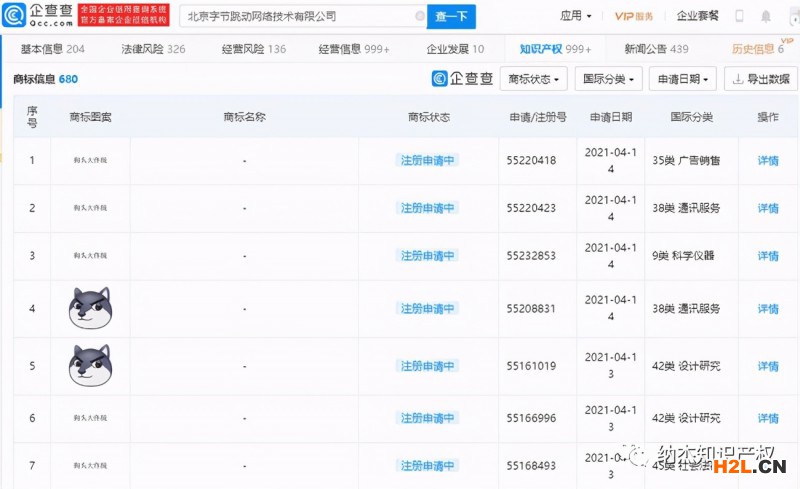The height and width of the screenshot is (489, 800).
Task: Open the mobile phone icon in header
Action: pyautogui.click(x=739, y=17)
